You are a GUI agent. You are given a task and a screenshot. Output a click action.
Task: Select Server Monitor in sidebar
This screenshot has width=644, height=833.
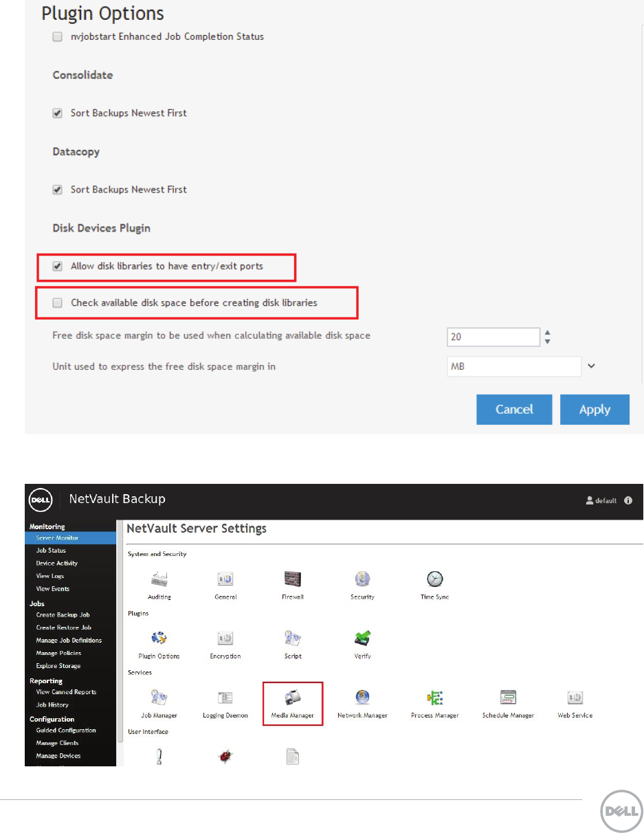point(71,537)
